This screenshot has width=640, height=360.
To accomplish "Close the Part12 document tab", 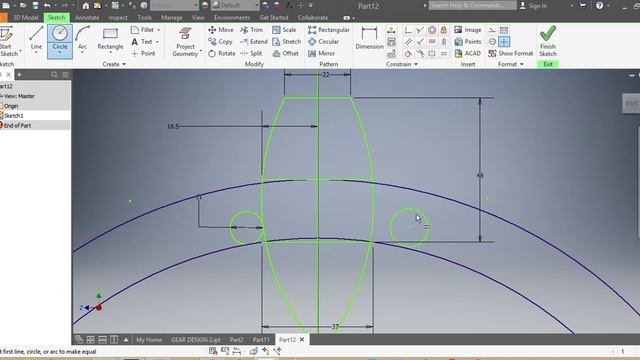I will [x=302, y=340].
